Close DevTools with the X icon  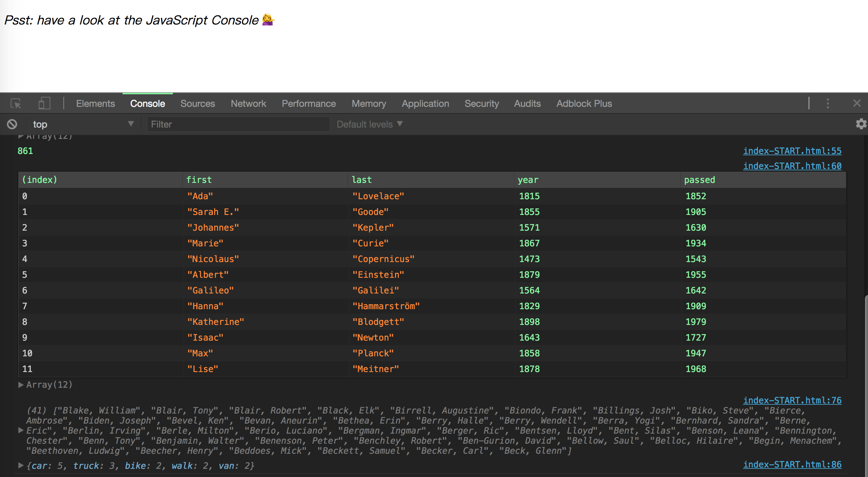coord(857,103)
